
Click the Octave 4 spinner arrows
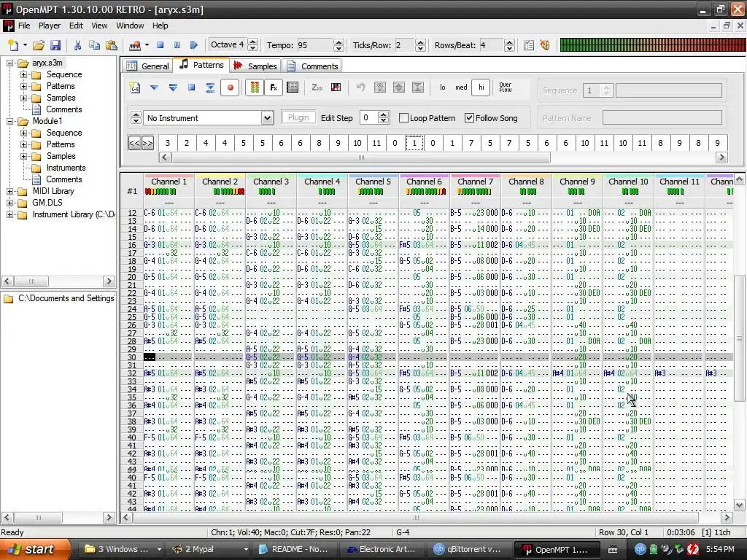coord(253,45)
